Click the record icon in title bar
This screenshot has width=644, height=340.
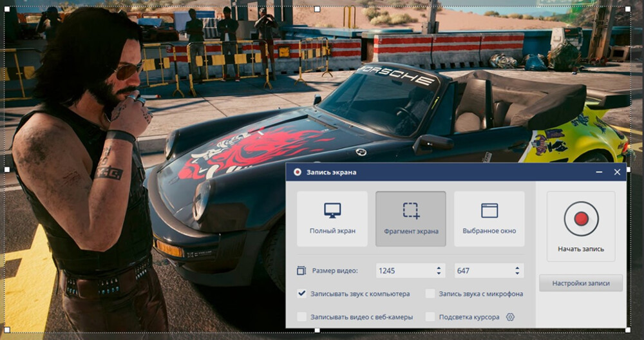(x=298, y=172)
